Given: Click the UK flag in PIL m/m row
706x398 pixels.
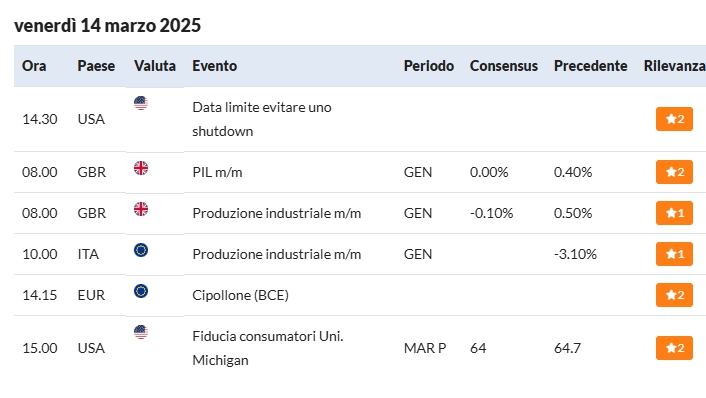Looking at the screenshot, I should pos(141,168).
